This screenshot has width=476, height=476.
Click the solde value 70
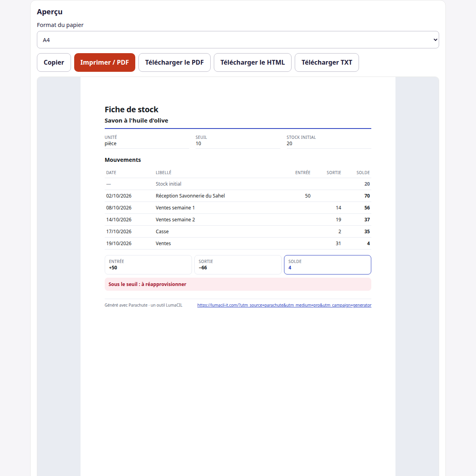pyautogui.click(x=367, y=196)
